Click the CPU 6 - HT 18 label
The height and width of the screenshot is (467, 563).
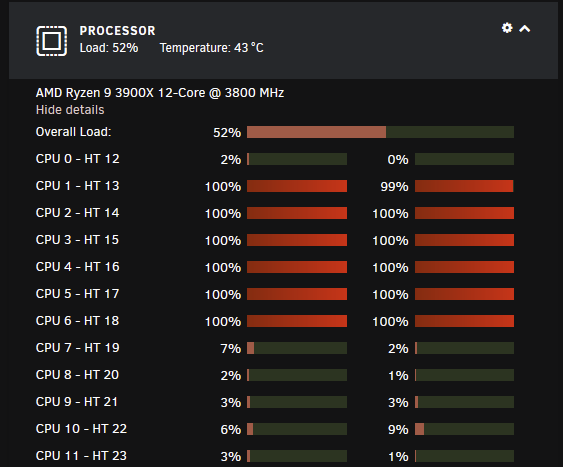click(78, 321)
